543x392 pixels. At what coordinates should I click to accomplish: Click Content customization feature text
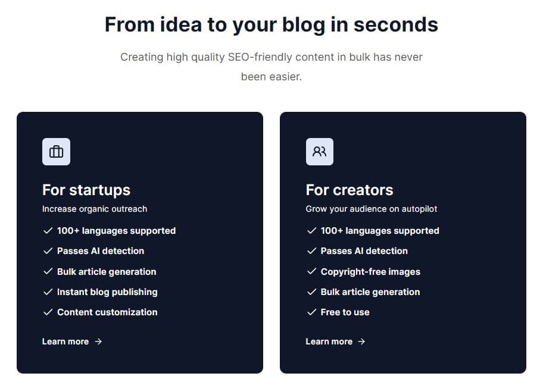[107, 312]
